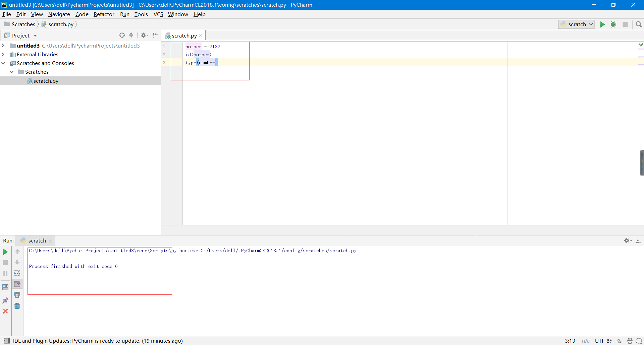Restore layout icon in Run panel
Screen dimensions: 644x345
coord(5,287)
